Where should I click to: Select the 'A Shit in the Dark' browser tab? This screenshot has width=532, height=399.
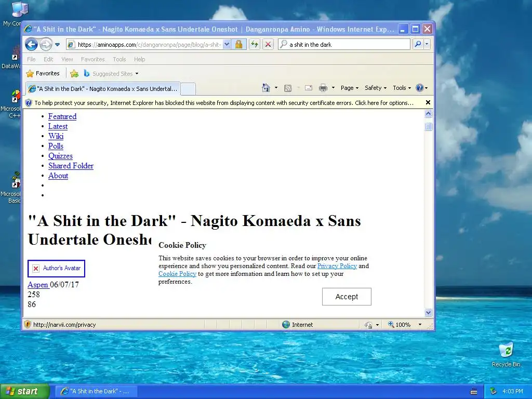tap(103, 89)
